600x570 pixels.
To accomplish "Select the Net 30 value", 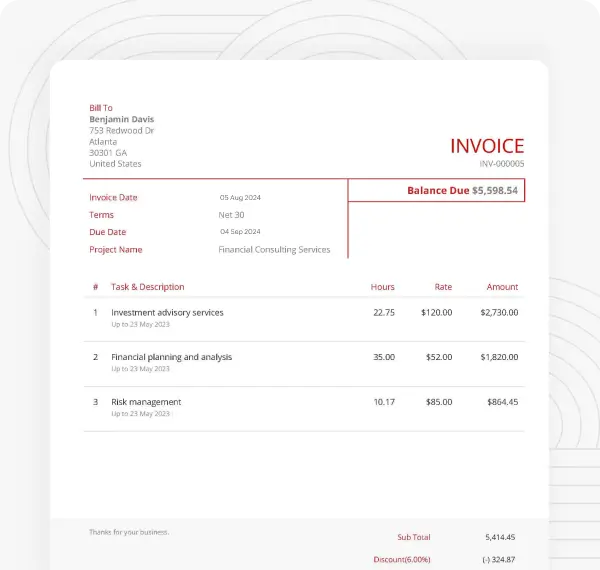I will pos(231,215).
